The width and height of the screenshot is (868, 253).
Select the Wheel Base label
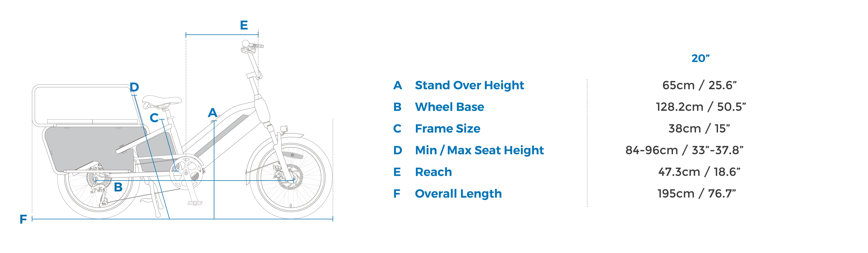(x=450, y=107)
